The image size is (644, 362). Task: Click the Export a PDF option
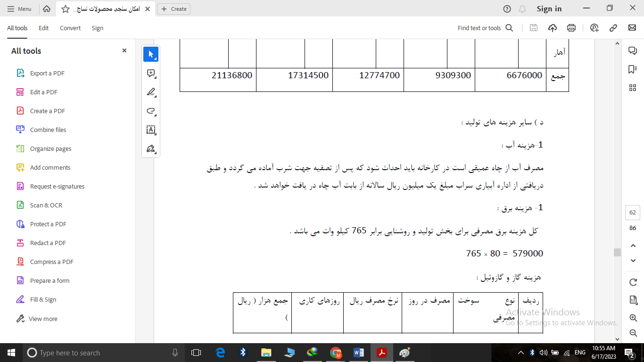coord(47,73)
